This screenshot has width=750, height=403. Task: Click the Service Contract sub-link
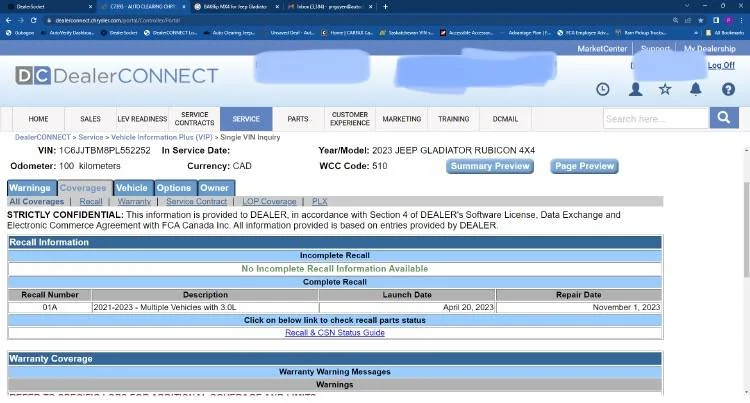point(197,202)
